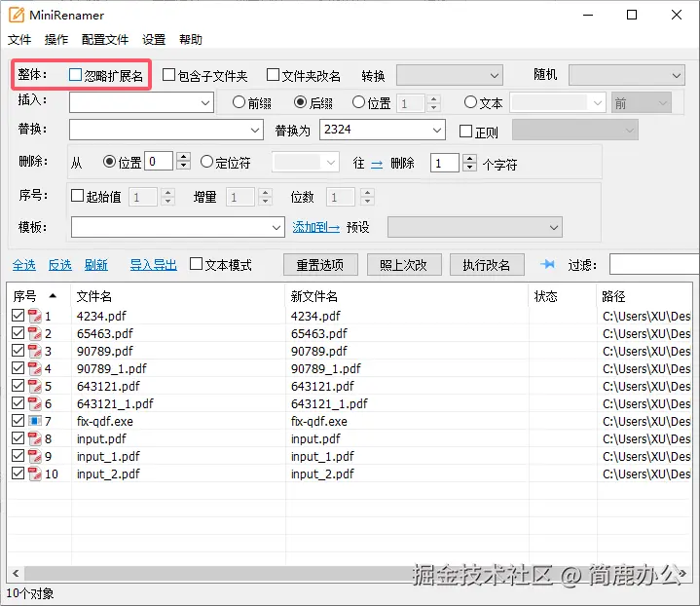This screenshot has height=606, width=700.
Task: Enable the 忽略扩展名 checkbox
Action: [75, 75]
